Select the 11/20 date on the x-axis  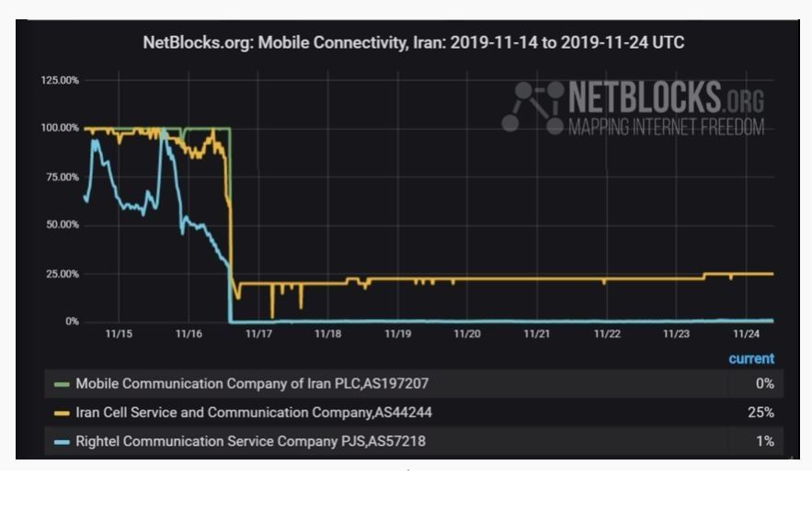467,334
